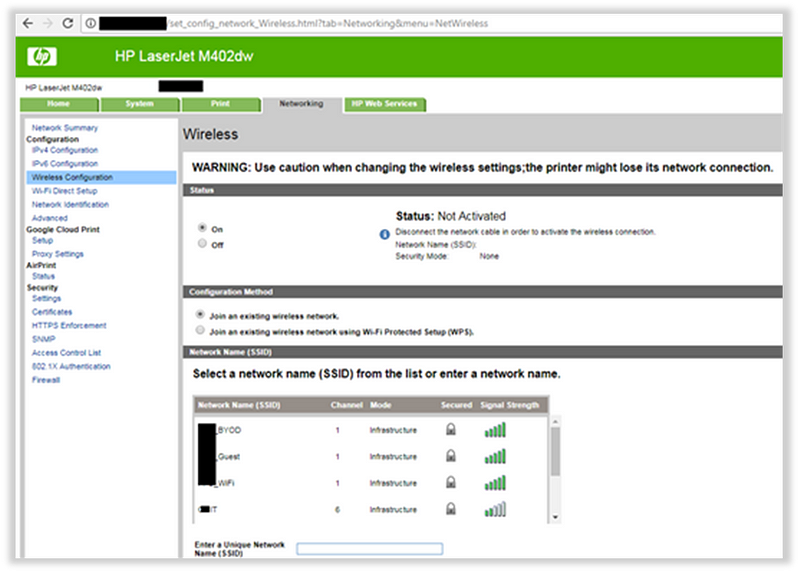
Task: Open Firewall link in sidebar
Action: (46, 380)
